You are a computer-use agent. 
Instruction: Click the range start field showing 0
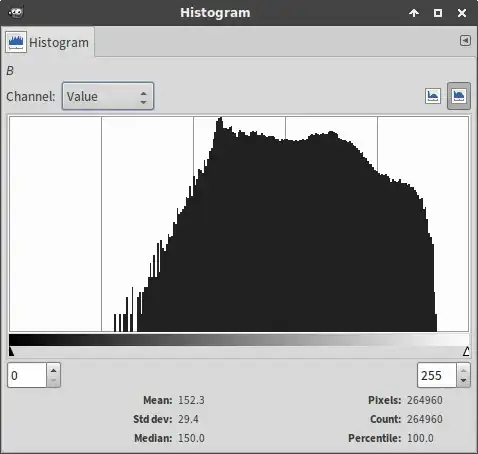click(x=27, y=375)
